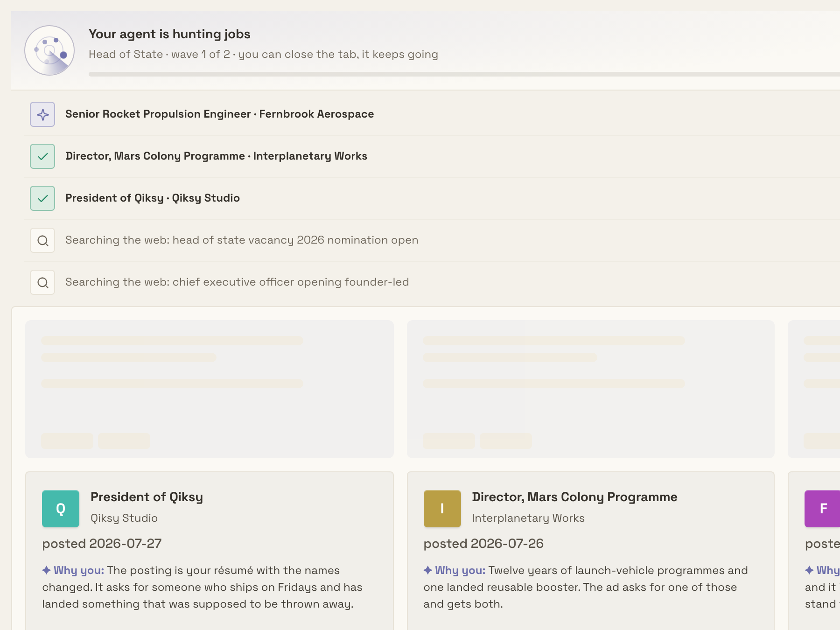
Task: Click the green check beside President of Qiksy row
Action: point(42,198)
